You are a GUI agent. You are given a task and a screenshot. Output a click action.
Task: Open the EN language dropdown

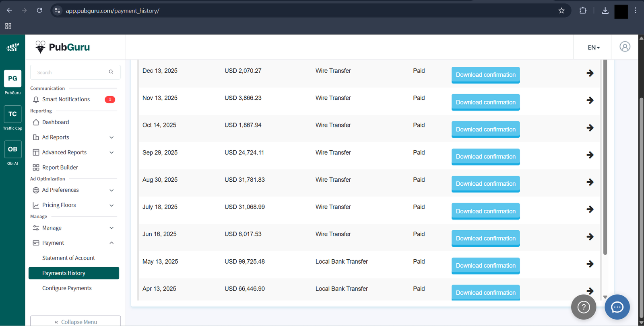pyautogui.click(x=593, y=47)
